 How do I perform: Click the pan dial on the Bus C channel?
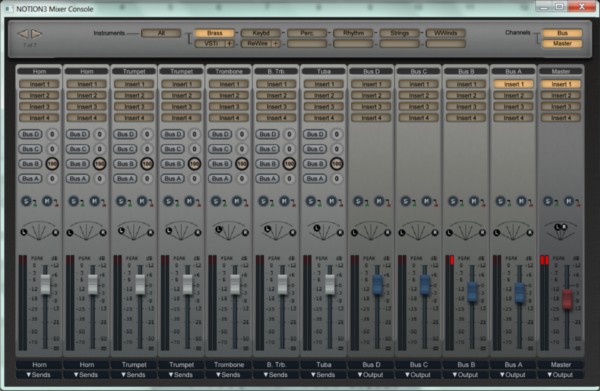pos(419,231)
